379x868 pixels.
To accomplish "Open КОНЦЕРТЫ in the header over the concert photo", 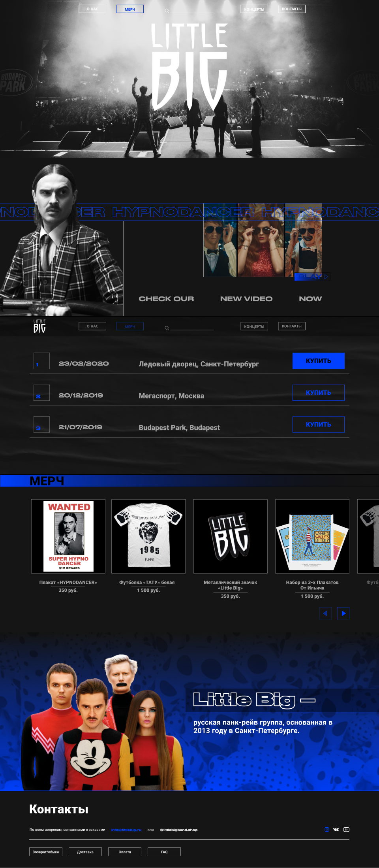I will click(254, 9).
